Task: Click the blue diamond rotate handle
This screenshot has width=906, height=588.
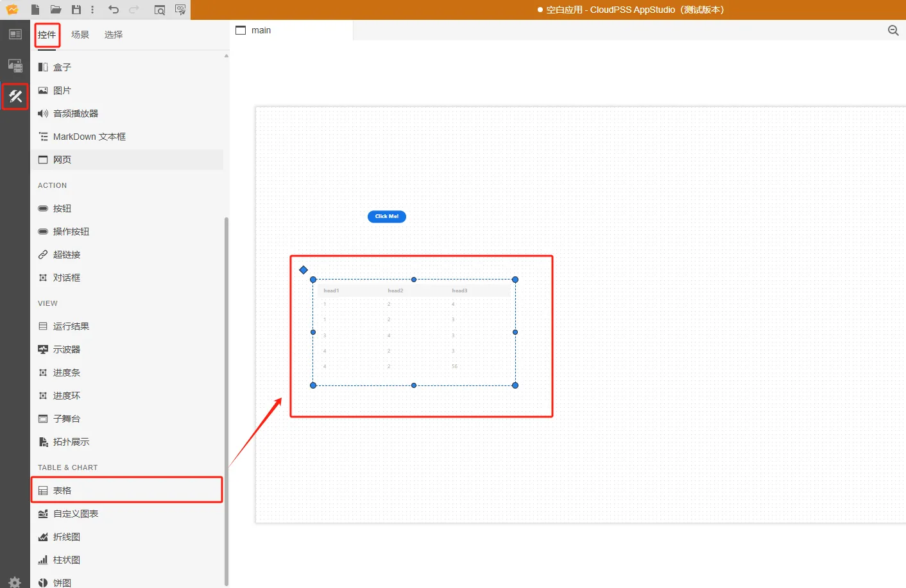Action: pos(303,270)
